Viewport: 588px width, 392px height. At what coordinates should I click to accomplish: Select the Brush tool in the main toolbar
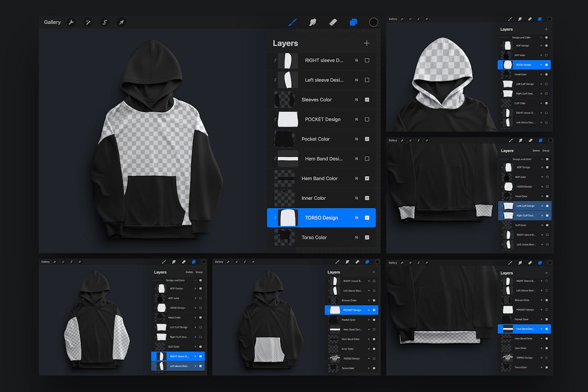click(293, 22)
